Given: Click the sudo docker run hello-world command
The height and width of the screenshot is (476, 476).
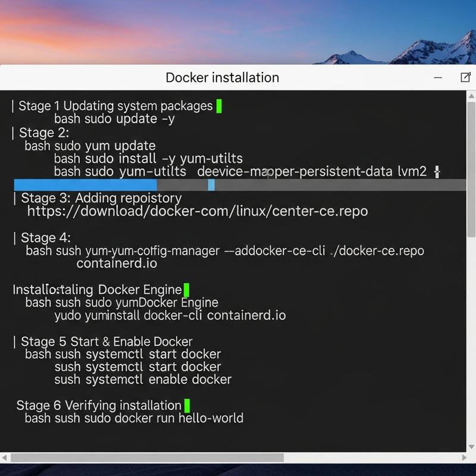Looking at the screenshot, I should tap(134, 418).
